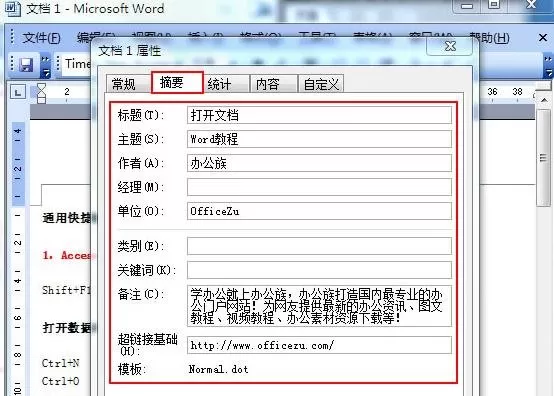Switch to the 统计 tab
Screen dimensions: 554x396
coord(225,84)
